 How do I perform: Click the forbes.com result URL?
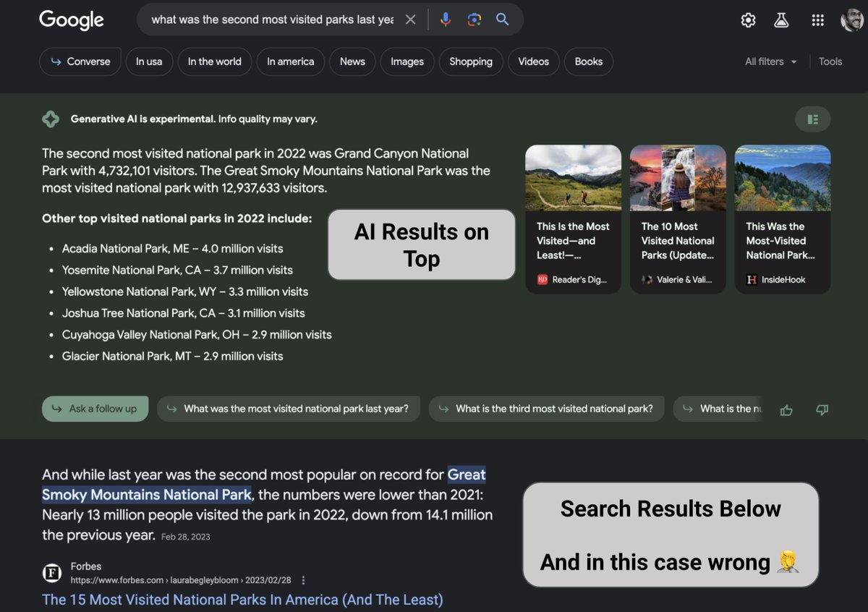pos(181,580)
